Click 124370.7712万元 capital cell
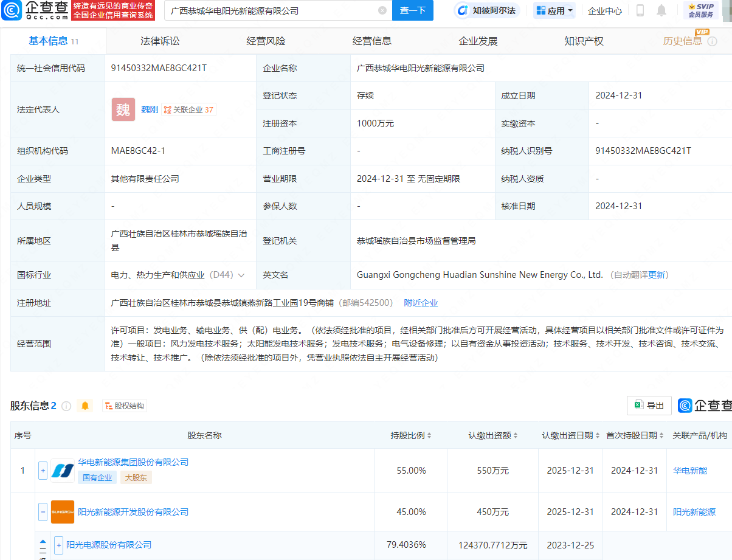This screenshot has height=560, width=732. pyautogui.click(x=492, y=545)
